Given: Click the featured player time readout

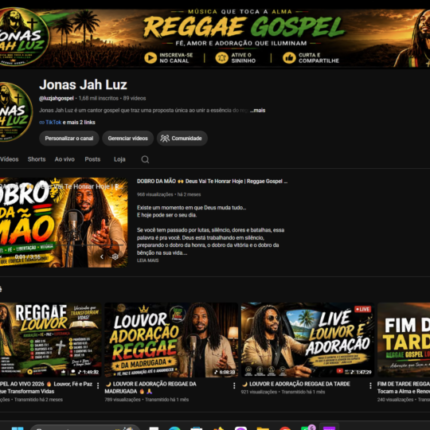Looking at the screenshot, I should (27, 257).
